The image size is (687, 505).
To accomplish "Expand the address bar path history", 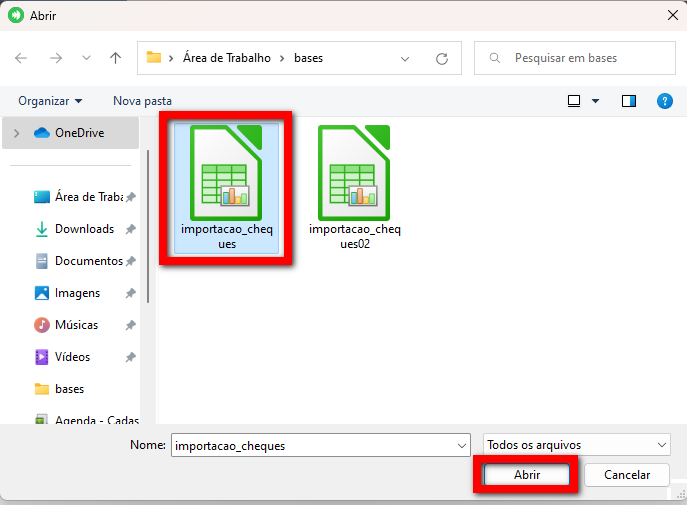I will click(405, 58).
